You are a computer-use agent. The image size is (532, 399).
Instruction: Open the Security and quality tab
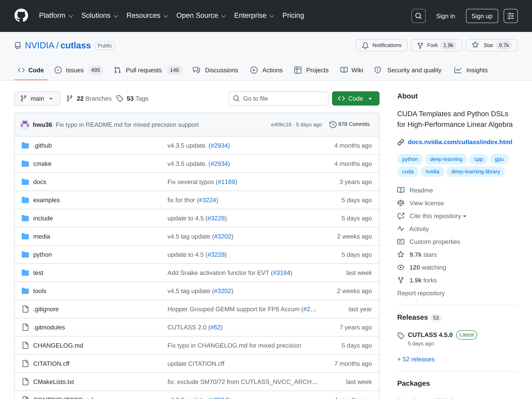click(x=408, y=70)
